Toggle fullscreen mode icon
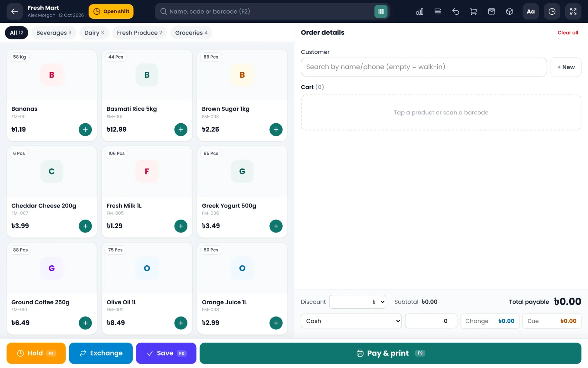 (x=573, y=11)
